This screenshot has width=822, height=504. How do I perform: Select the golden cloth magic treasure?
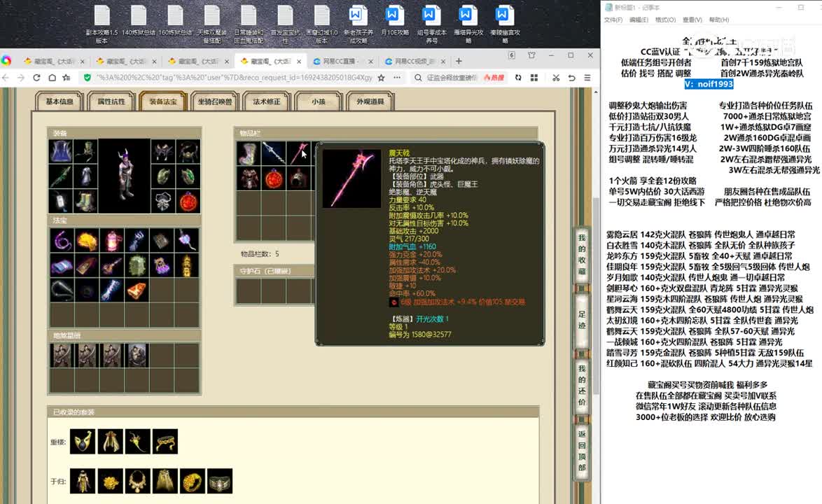(x=87, y=241)
